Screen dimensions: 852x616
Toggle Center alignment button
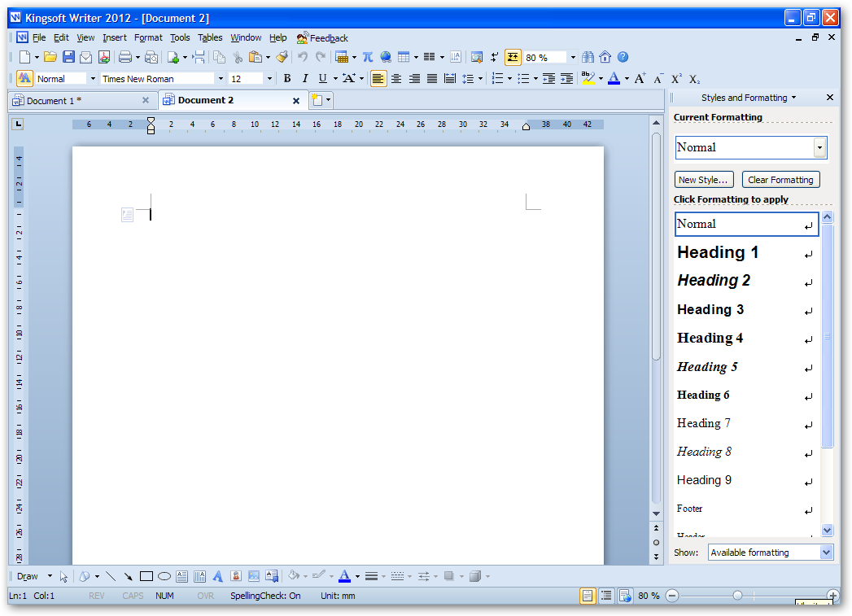point(396,79)
